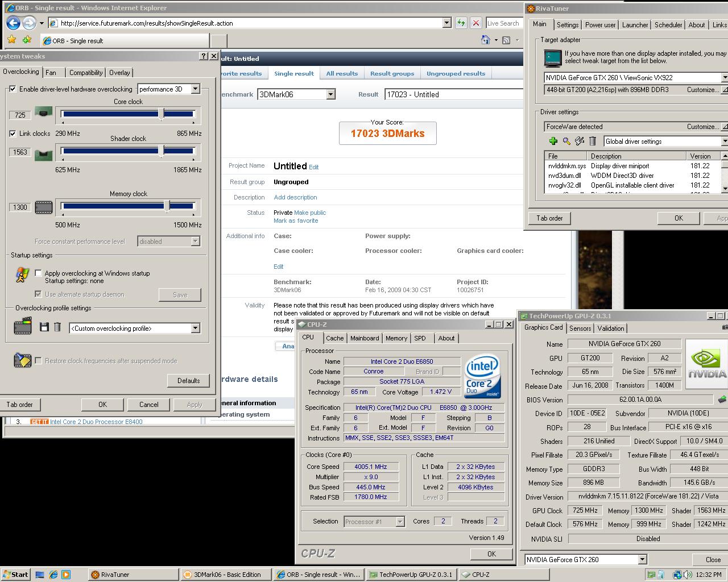Viewport: 728px width, 582px height.
Task: Click the Close button in GPU-Z
Action: [x=713, y=559]
